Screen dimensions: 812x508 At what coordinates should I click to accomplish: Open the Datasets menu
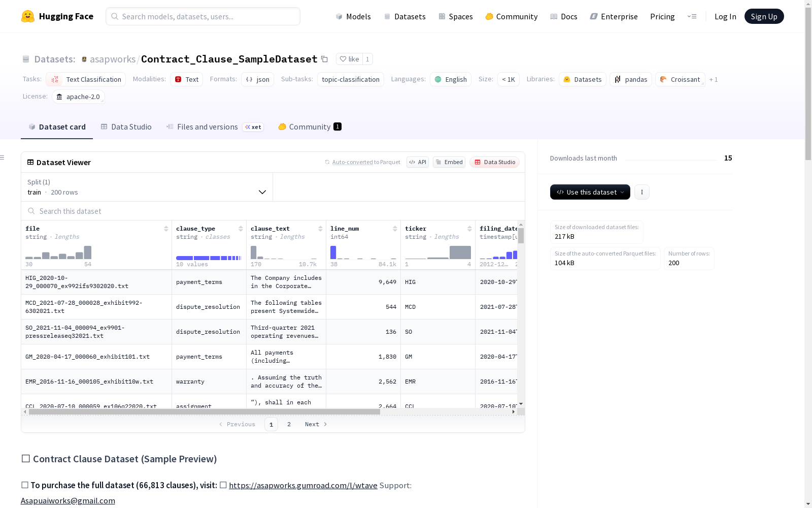pos(404,16)
